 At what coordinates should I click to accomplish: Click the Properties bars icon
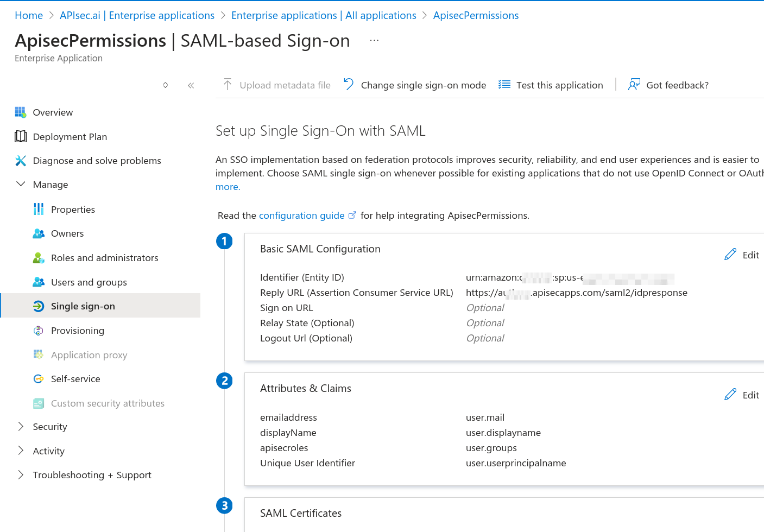tap(39, 210)
